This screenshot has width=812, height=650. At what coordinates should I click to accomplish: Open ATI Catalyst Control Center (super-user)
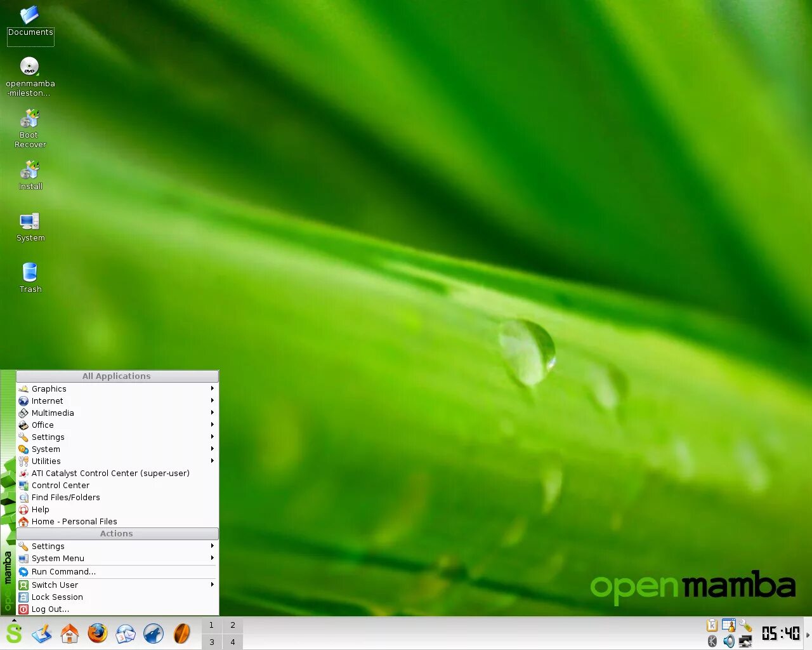point(117,473)
